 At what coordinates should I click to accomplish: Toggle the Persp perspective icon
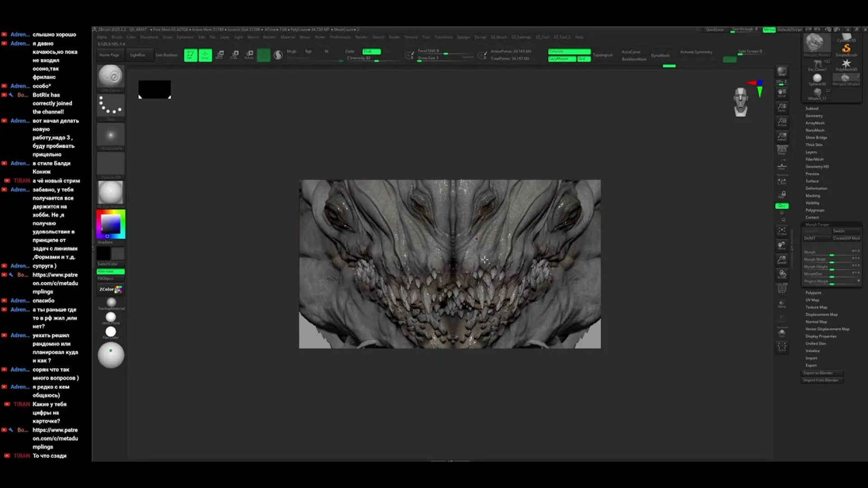782,150
